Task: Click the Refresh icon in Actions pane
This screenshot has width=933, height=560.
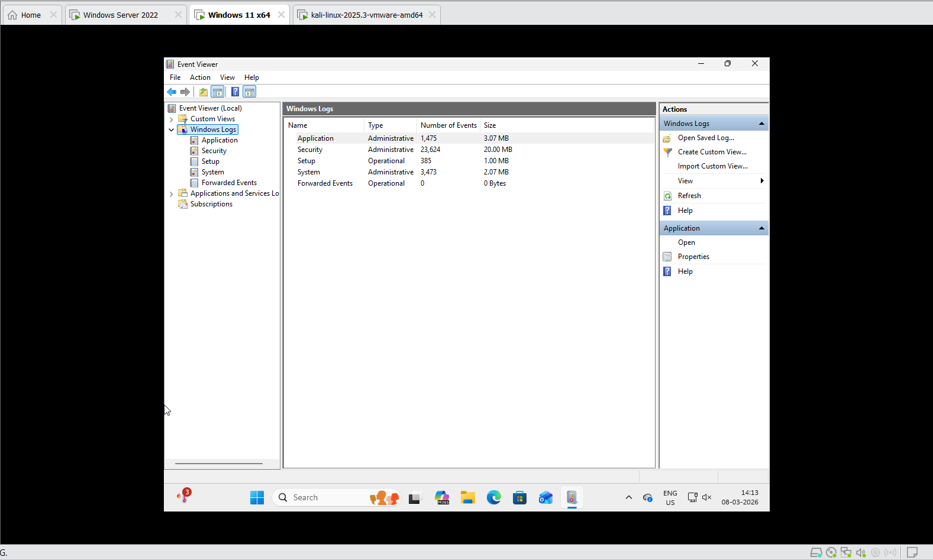Action: [667, 196]
